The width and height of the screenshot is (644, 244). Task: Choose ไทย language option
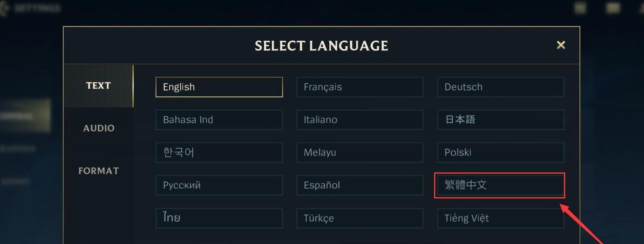point(219,218)
